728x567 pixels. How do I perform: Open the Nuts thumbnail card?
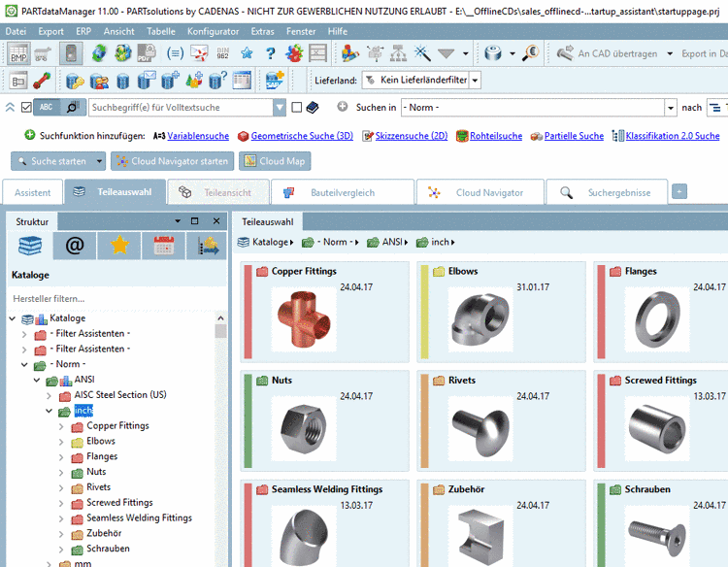click(324, 421)
